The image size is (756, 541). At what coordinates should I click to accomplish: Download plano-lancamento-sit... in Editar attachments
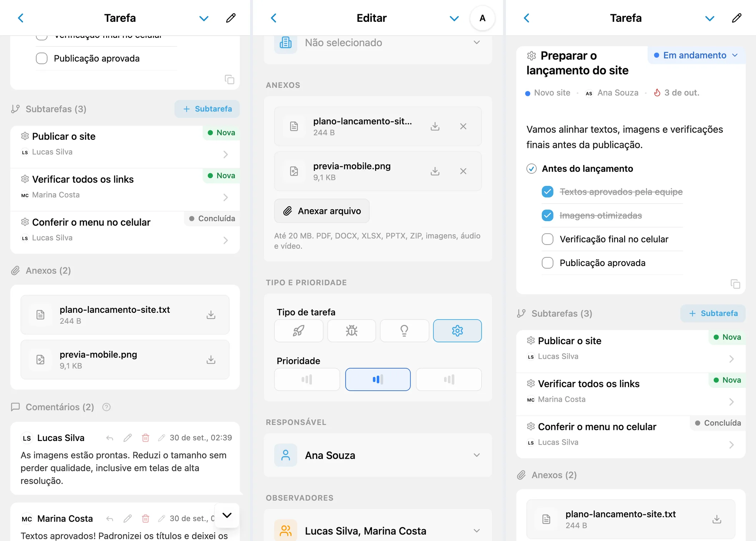pos(435,126)
